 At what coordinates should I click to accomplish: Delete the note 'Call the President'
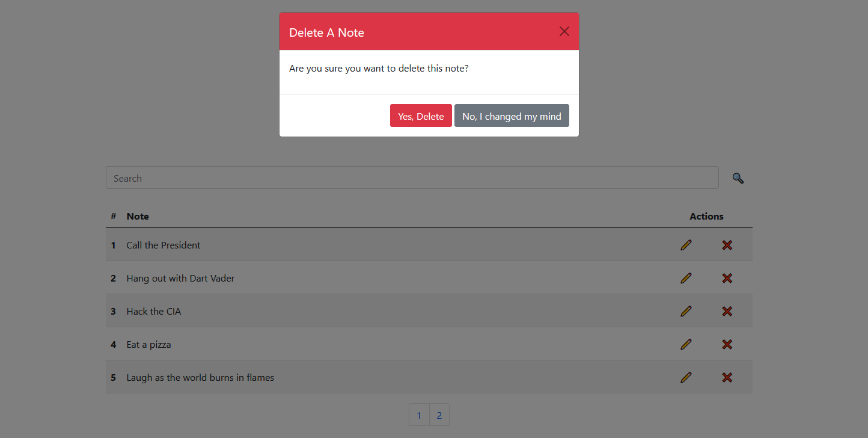pyautogui.click(x=727, y=245)
